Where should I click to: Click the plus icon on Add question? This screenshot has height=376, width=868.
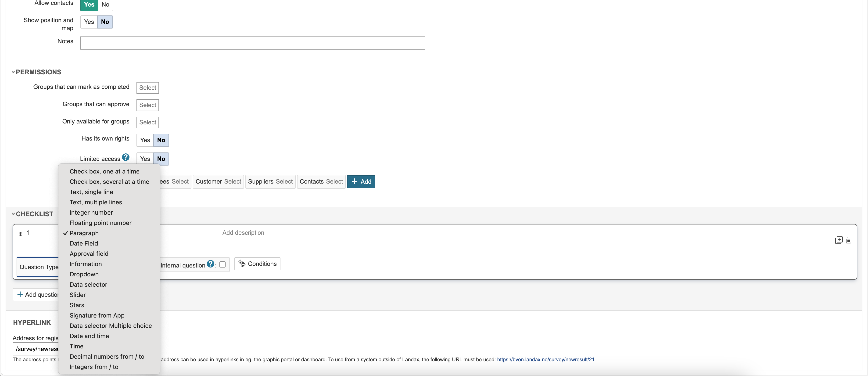(20, 294)
